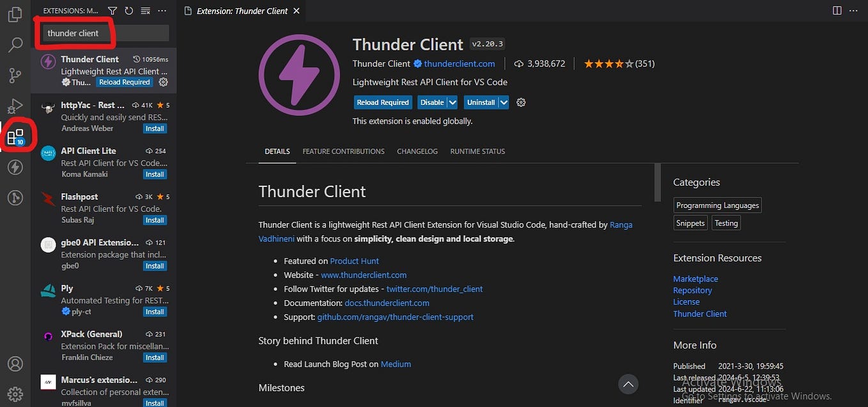This screenshot has width=868, height=407.
Task: Open the Repository resource link
Action: pyautogui.click(x=692, y=291)
